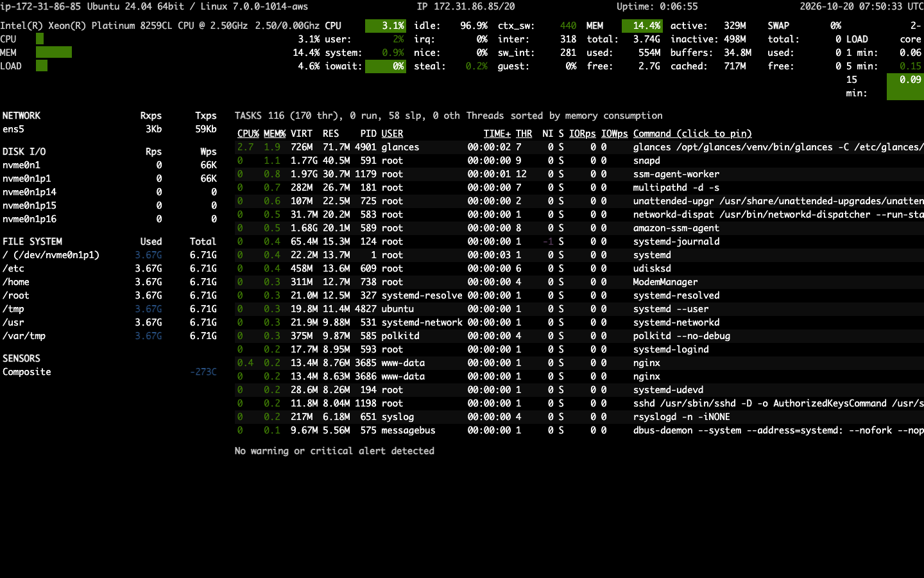Screen dimensions: 924x578
Task: Click the SWAP label
Action: point(778,26)
